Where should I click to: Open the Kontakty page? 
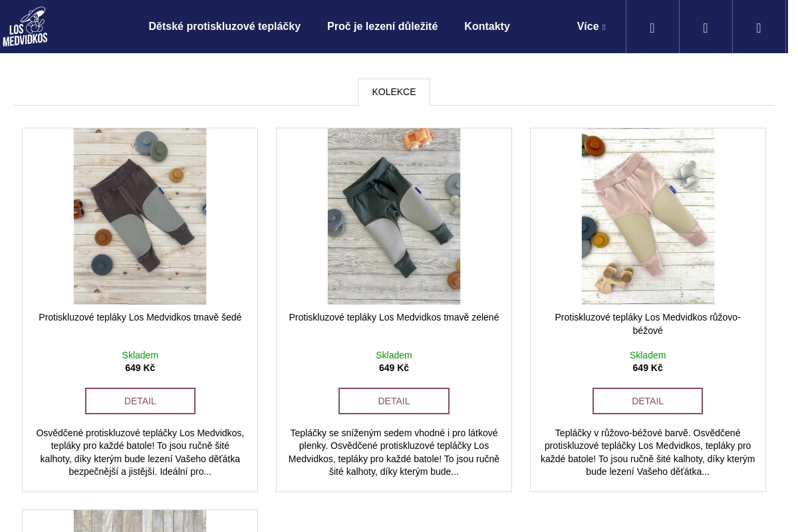[487, 27]
